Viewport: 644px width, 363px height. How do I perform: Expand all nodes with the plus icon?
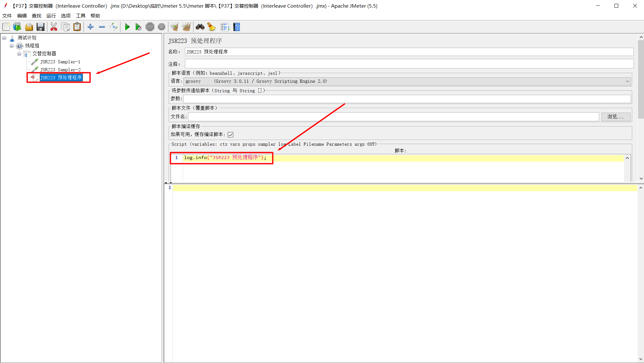point(91,27)
